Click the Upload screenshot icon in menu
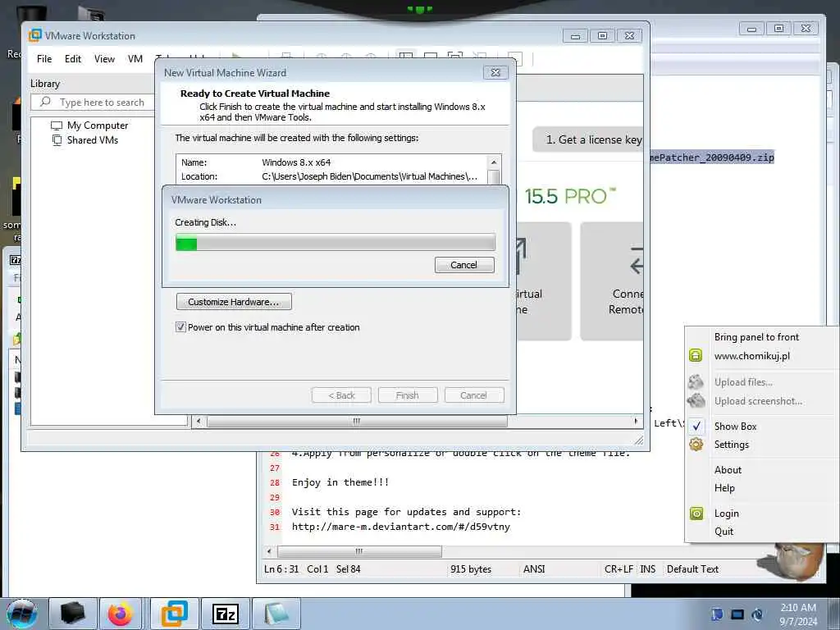This screenshot has width=840, height=630. pyautogui.click(x=696, y=400)
